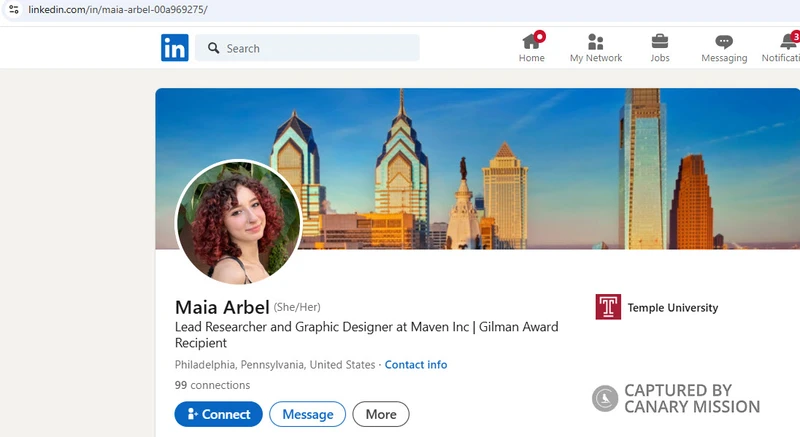Image resolution: width=800 pixels, height=437 pixels.
Task: Click the Maia Arbel name heading
Action: pyautogui.click(x=222, y=307)
